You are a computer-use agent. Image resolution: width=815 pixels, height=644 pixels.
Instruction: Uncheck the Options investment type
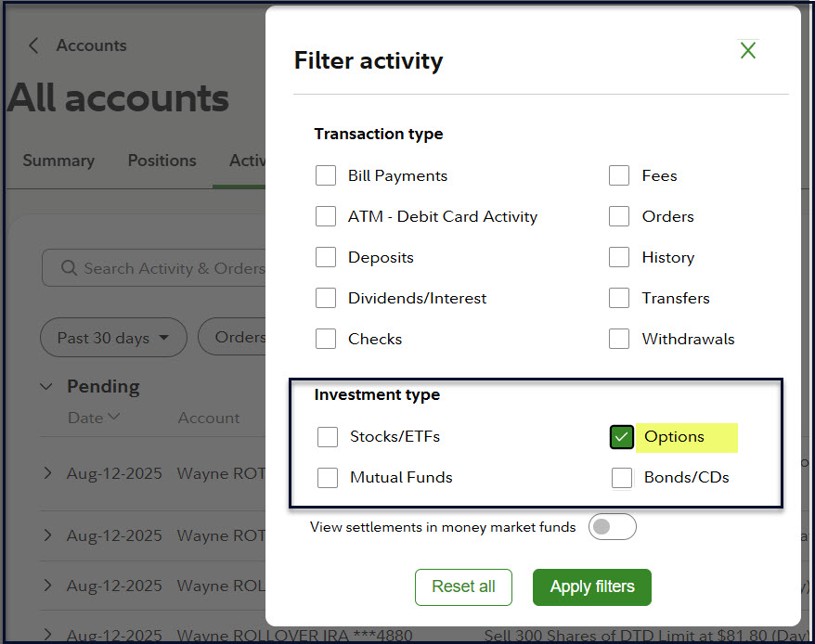622,437
